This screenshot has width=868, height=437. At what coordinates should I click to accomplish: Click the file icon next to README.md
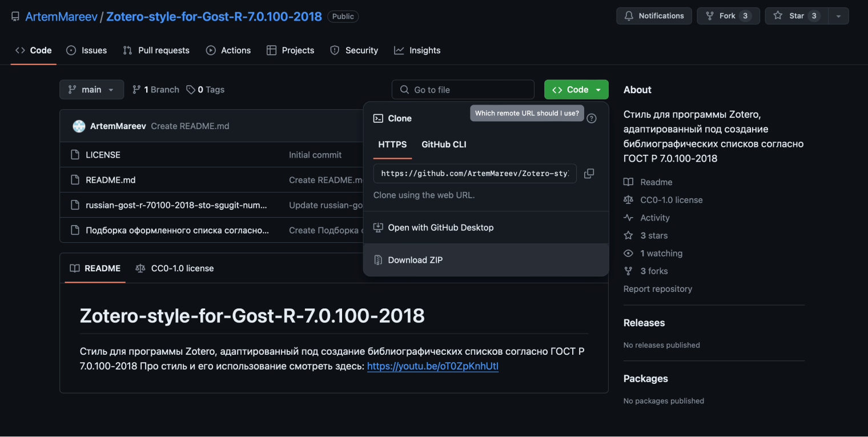[x=75, y=180]
